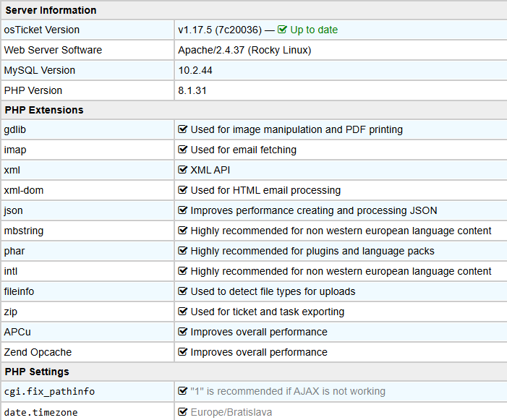Image resolution: width=507 pixels, height=420 pixels.
Task: Click the date.timezone check icon
Action: click(182, 412)
